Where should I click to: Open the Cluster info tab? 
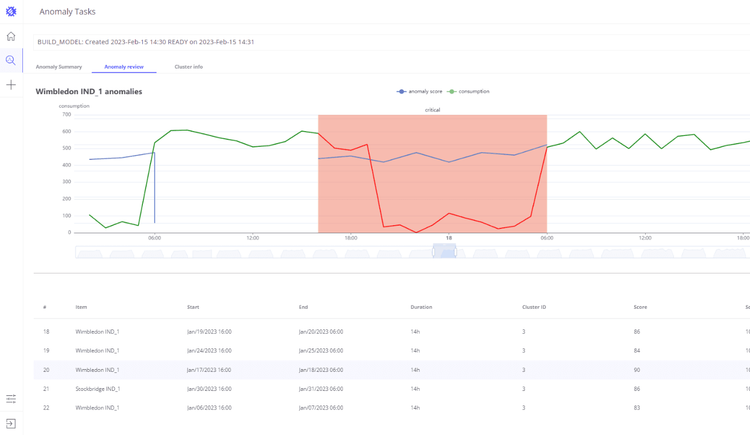point(188,67)
